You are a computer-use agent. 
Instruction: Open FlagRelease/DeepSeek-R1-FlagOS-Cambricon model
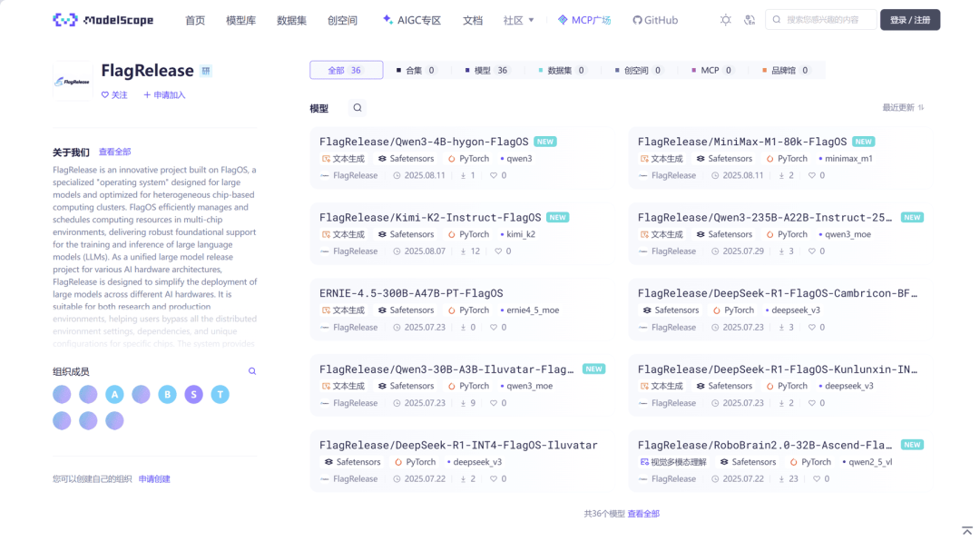click(x=778, y=293)
